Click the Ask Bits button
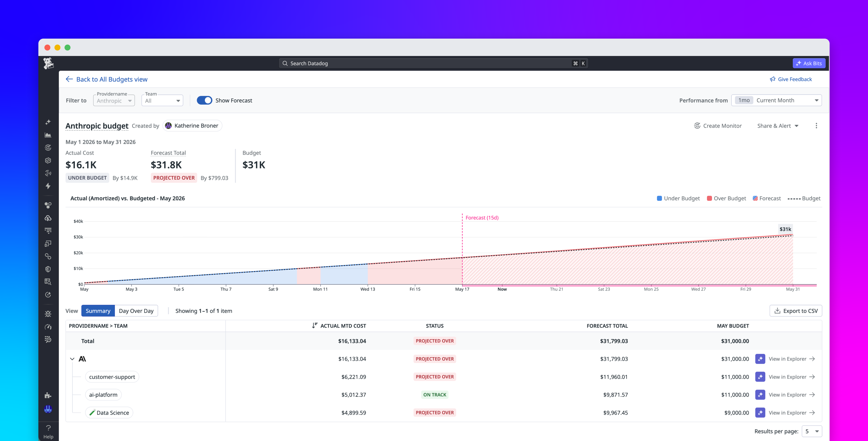 [809, 63]
